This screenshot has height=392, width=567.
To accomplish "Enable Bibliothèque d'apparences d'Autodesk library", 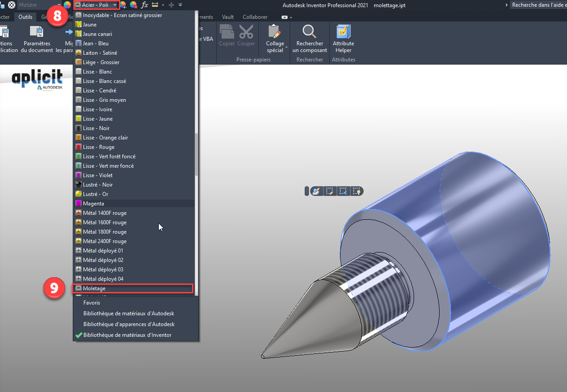I will click(129, 324).
